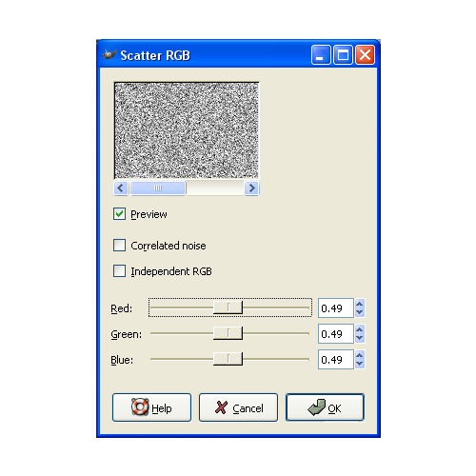
Task: Enable Correlated noise option
Action: pos(119,246)
